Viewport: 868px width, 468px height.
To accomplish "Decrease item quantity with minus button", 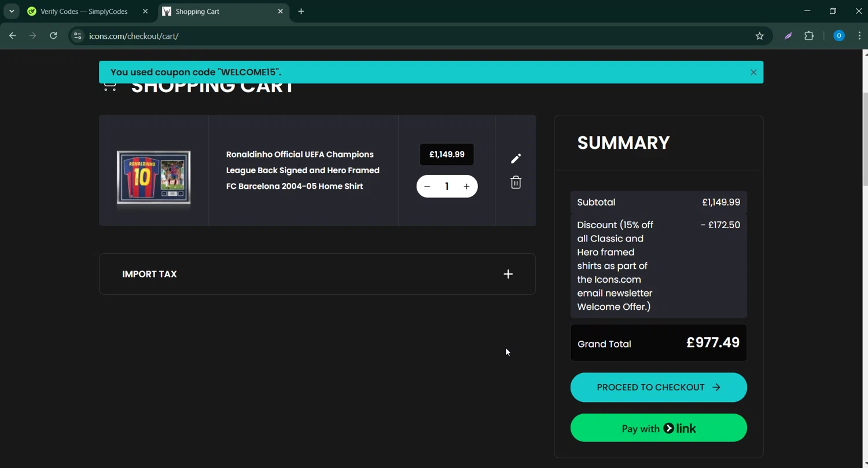I will click(427, 187).
